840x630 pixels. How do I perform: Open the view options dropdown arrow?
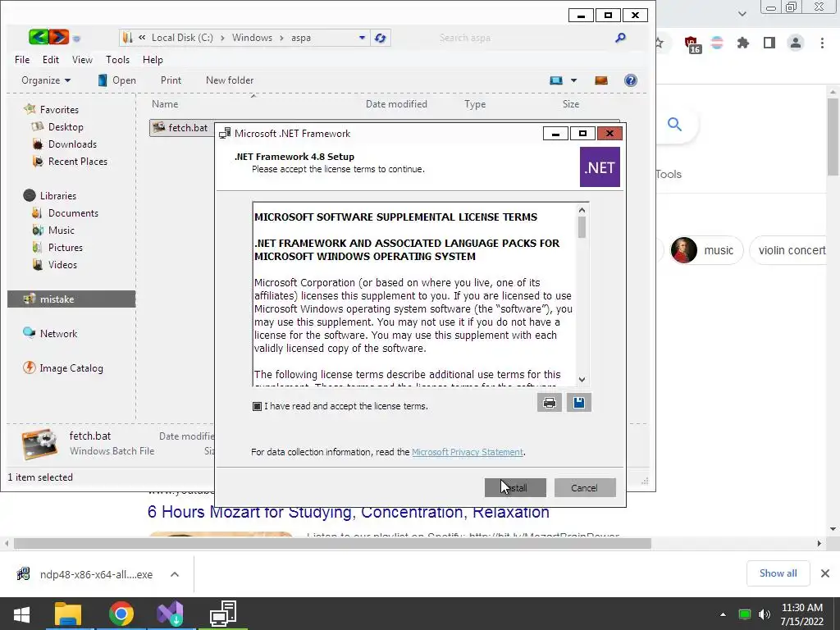point(573,80)
